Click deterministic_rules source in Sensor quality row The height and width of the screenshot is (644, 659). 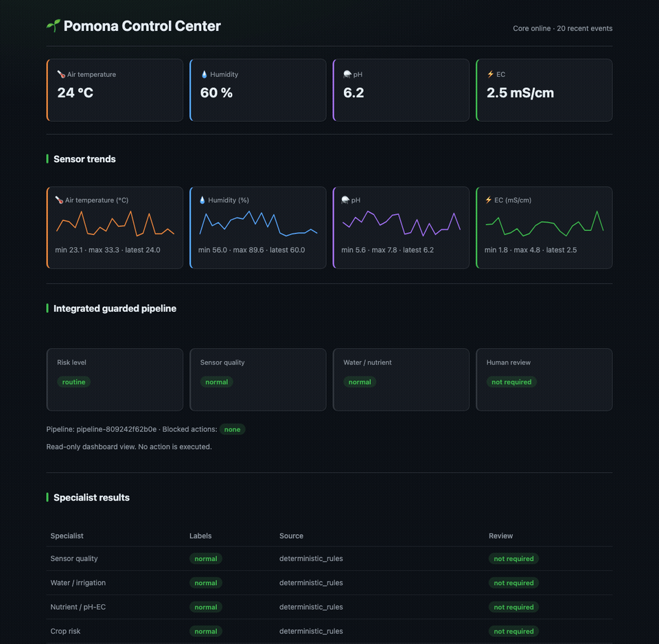coord(311,558)
